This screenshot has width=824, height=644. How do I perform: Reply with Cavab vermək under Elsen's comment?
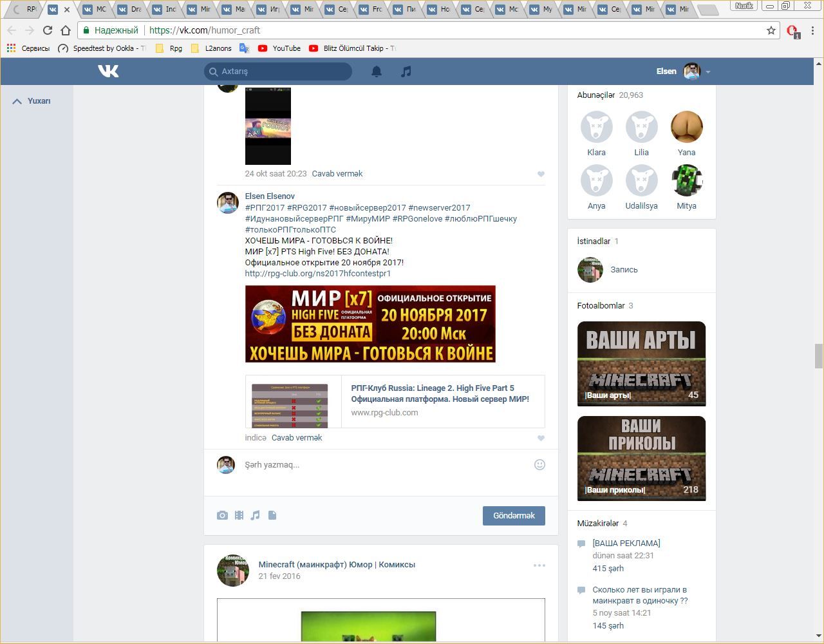297,438
